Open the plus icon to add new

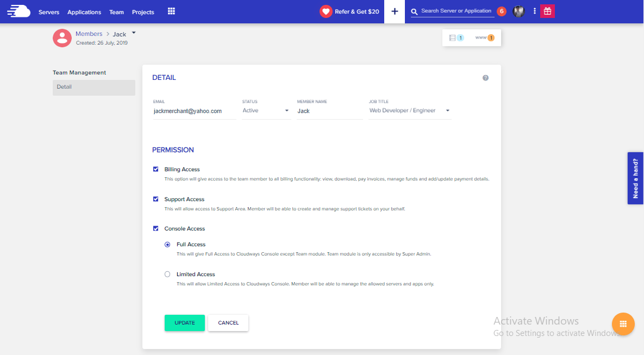[x=395, y=11]
